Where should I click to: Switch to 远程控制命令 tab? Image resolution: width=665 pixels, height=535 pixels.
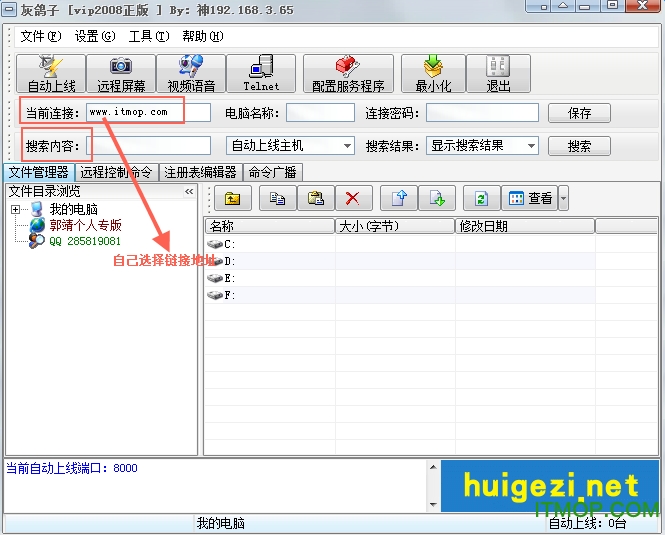coord(116,172)
